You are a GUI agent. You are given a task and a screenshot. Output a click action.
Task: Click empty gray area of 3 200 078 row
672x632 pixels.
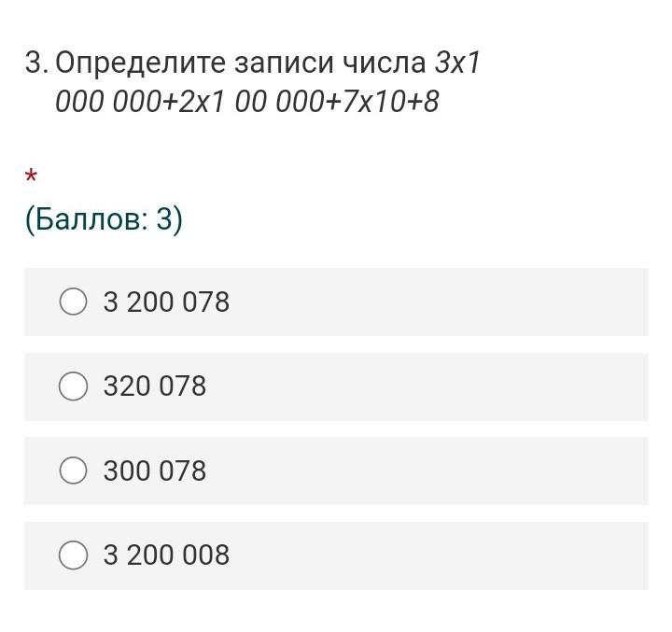point(437,302)
